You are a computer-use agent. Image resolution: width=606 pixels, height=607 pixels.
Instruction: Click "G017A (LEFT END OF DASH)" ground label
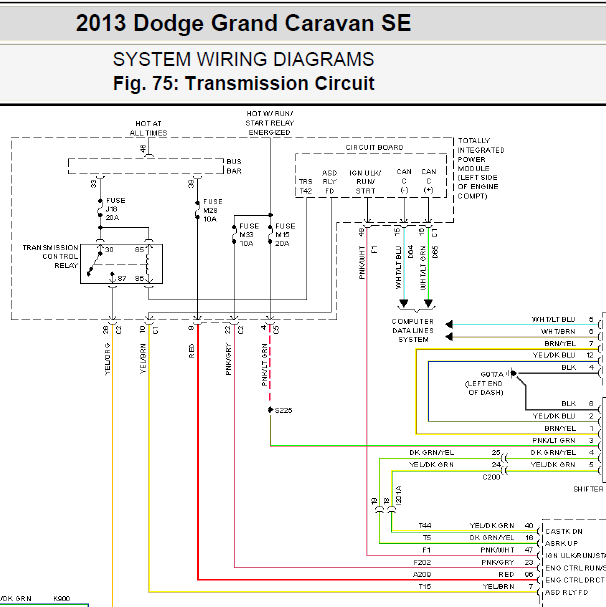(x=486, y=383)
